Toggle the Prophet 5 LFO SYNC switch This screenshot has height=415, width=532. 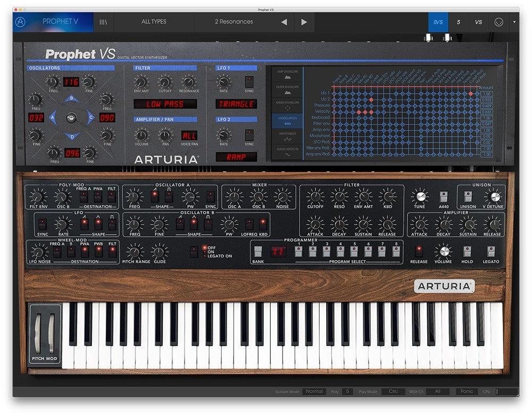pyautogui.click(x=43, y=224)
